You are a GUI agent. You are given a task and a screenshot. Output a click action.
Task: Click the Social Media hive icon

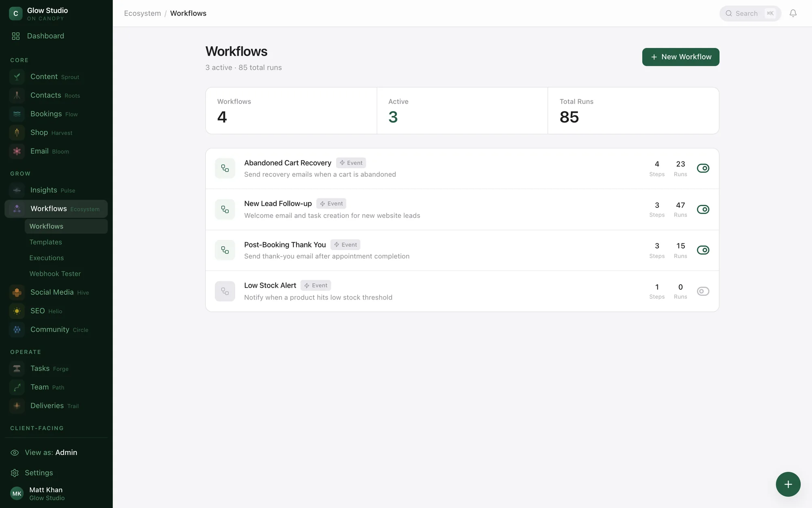17,293
